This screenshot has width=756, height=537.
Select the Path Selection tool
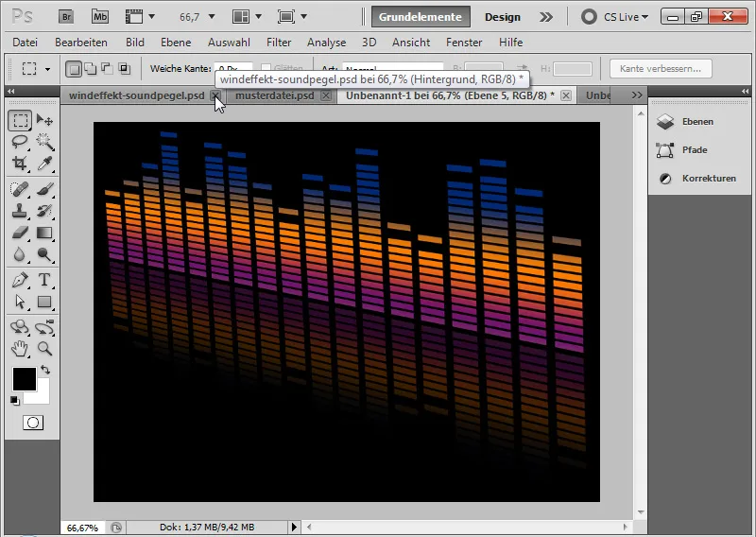tap(20, 302)
